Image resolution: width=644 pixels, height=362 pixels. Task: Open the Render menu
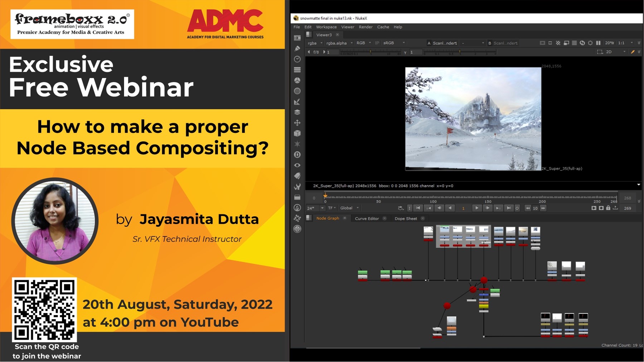[x=365, y=27]
